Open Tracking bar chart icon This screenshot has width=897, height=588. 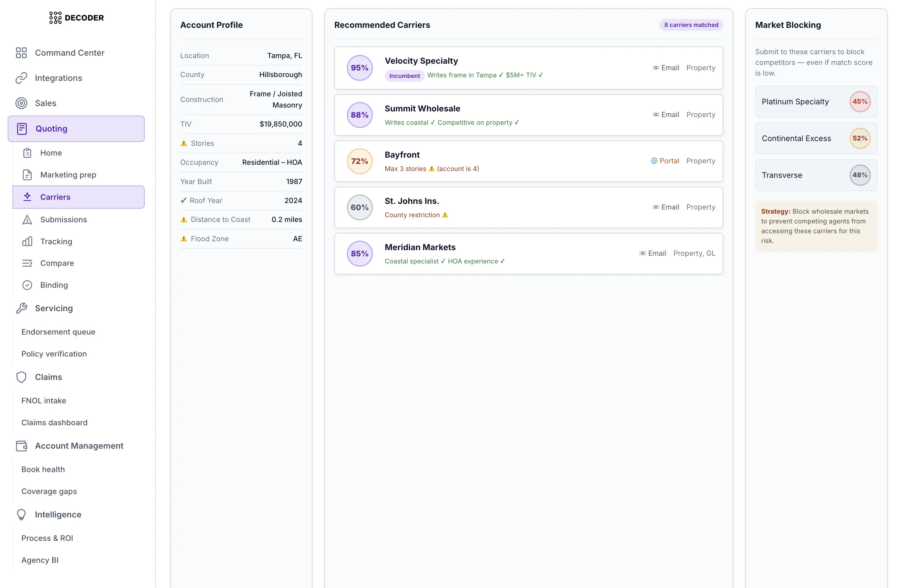click(27, 242)
